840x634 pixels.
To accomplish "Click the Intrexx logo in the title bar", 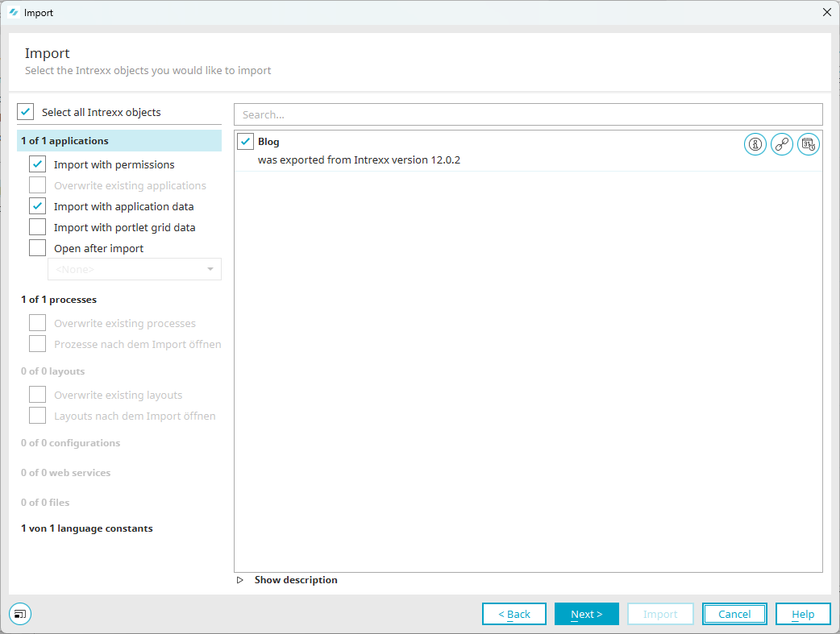I will pos(14,12).
